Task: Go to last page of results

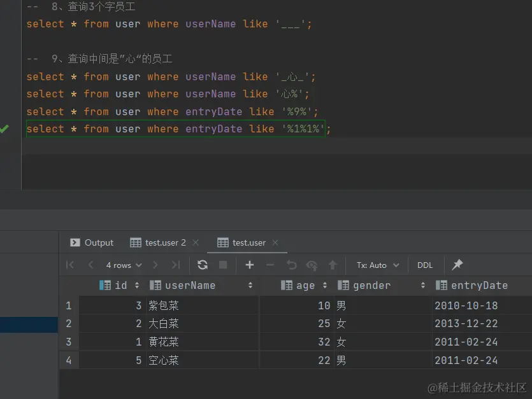Action: 176,265
